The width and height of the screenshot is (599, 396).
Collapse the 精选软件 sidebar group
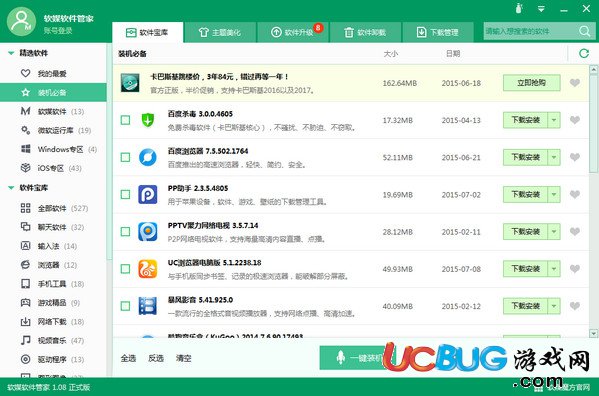tap(11, 53)
